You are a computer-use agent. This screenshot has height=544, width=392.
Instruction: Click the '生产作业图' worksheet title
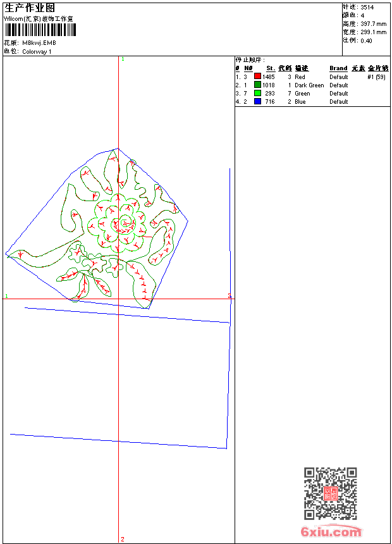click(x=30, y=8)
